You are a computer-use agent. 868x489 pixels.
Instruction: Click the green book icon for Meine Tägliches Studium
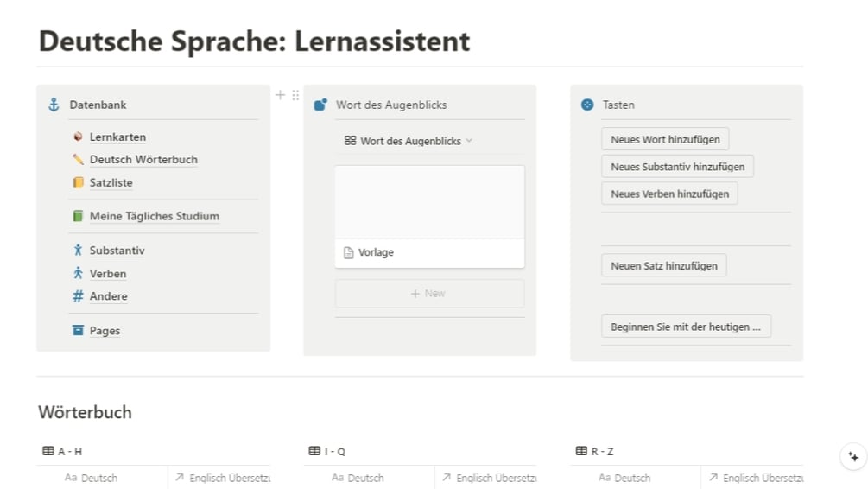click(78, 216)
